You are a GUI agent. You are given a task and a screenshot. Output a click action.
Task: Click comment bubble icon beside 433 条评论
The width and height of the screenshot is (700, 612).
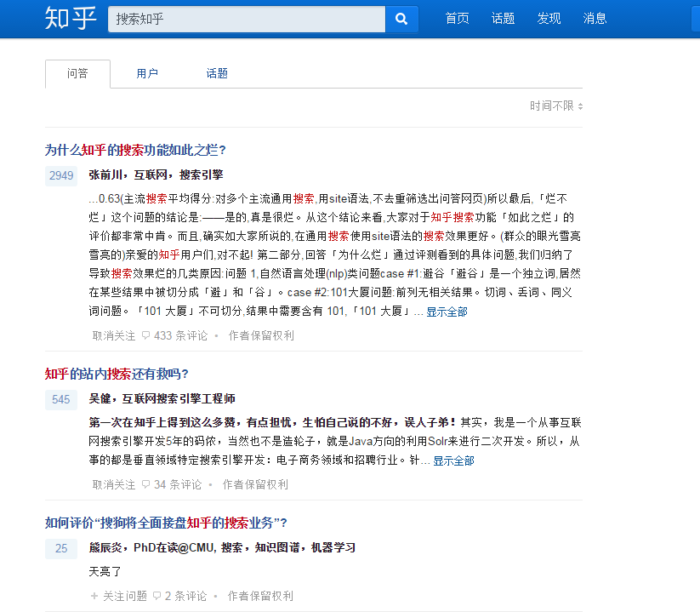pos(145,335)
